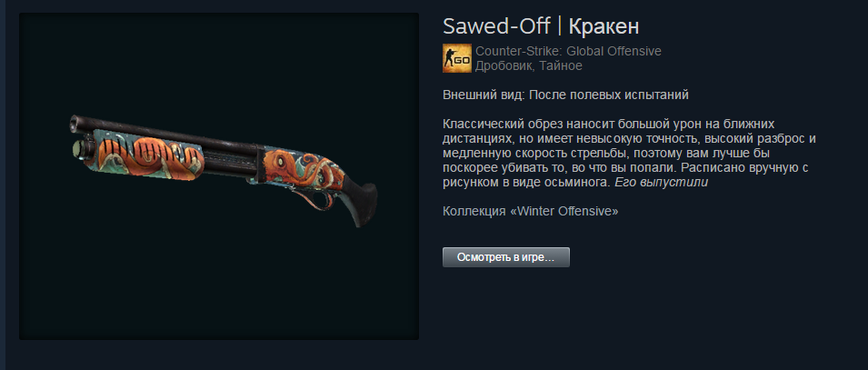
Task: Click the muzzle end of the shotgun barrel
Action: click(77, 125)
